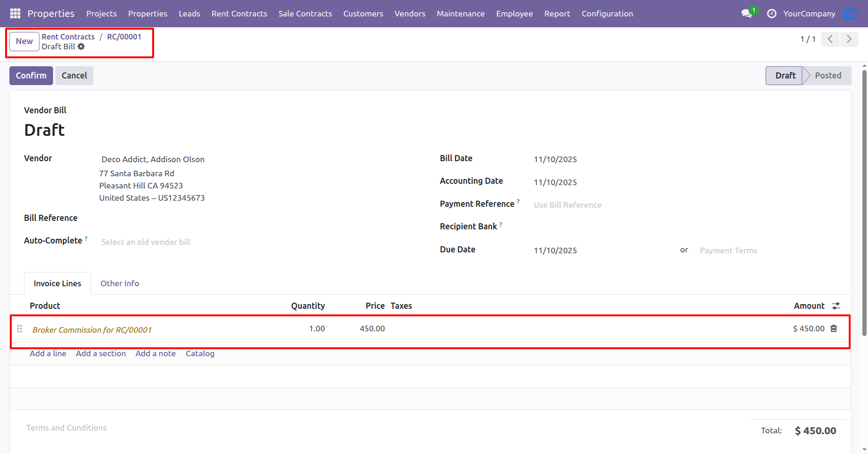Screen dimensions: 868x454
Task: Click the user avatar icon
Action: (850, 14)
